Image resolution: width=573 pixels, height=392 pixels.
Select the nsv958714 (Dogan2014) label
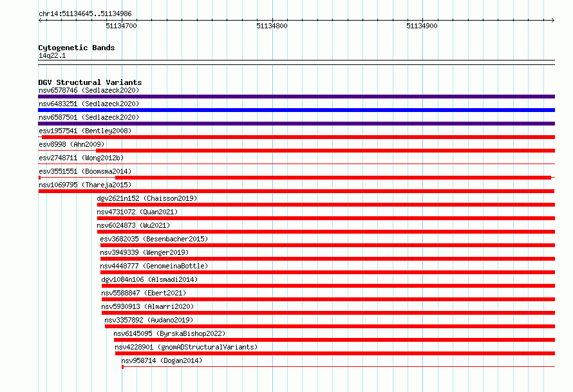click(x=162, y=360)
